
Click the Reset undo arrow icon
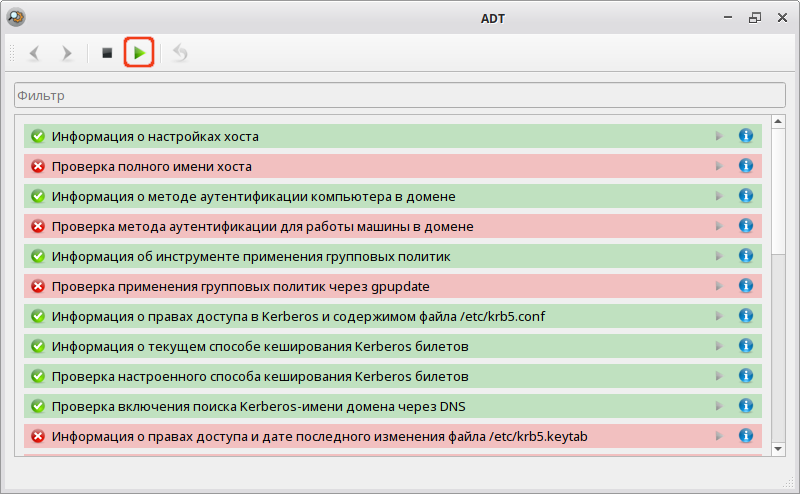coord(180,52)
